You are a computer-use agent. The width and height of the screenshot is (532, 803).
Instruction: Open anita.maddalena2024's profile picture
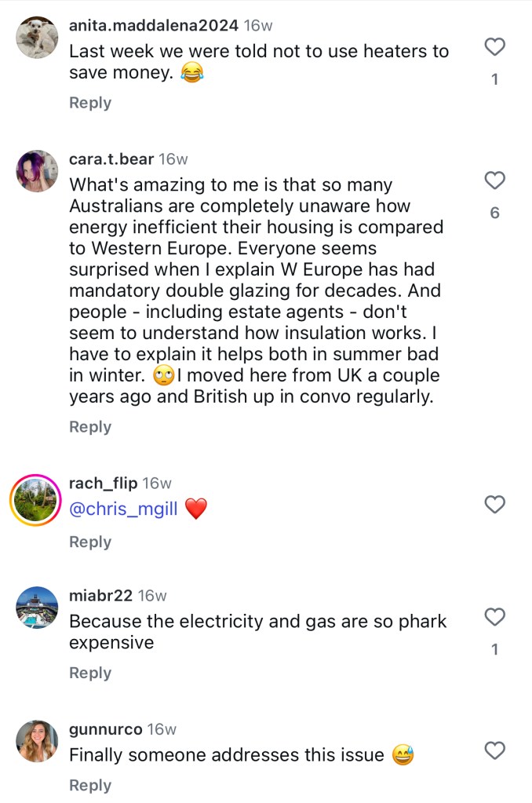click(x=37, y=38)
